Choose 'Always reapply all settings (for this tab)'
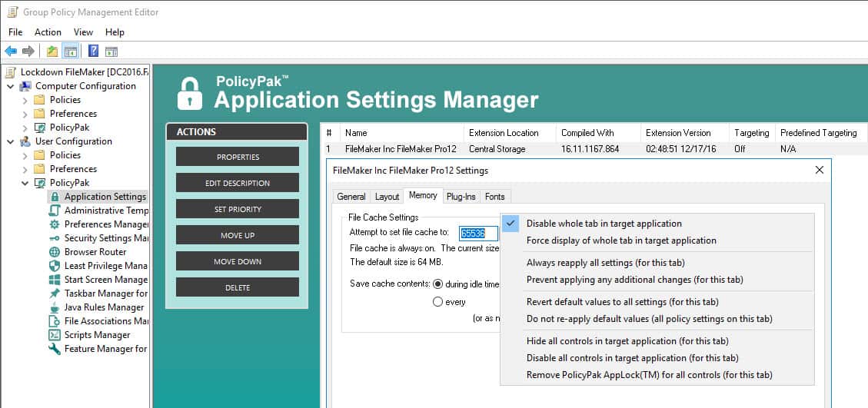Image resolution: width=868 pixels, height=408 pixels. point(657,263)
